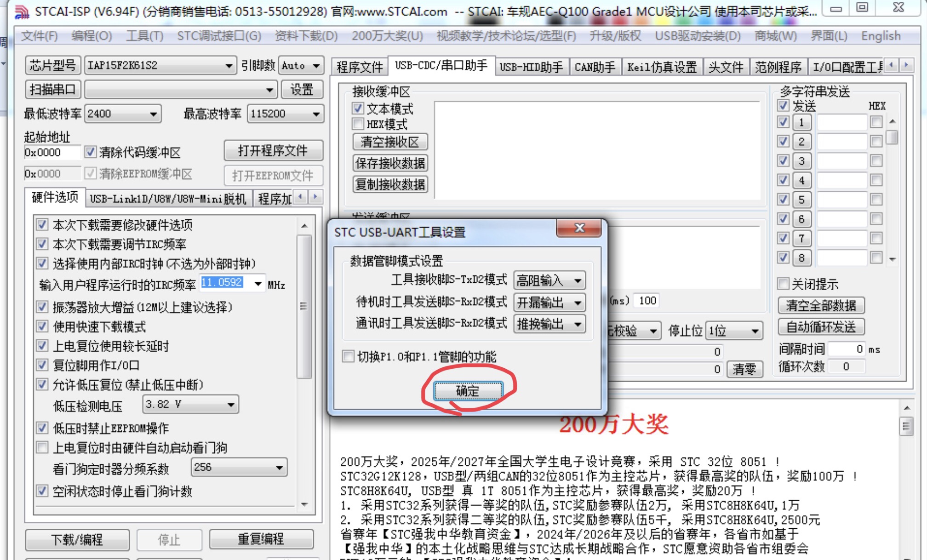Open 文件(F) menu
The width and height of the screenshot is (927, 560).
[x=40, y=36]
